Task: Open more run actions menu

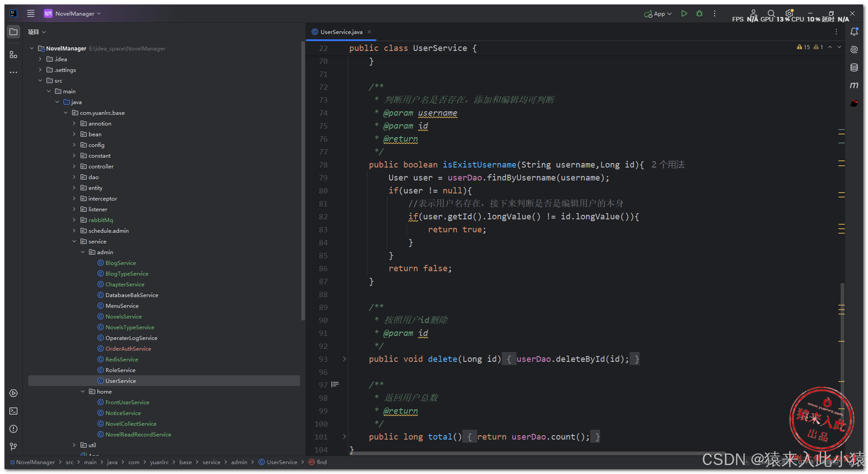Action: (715, 13)
